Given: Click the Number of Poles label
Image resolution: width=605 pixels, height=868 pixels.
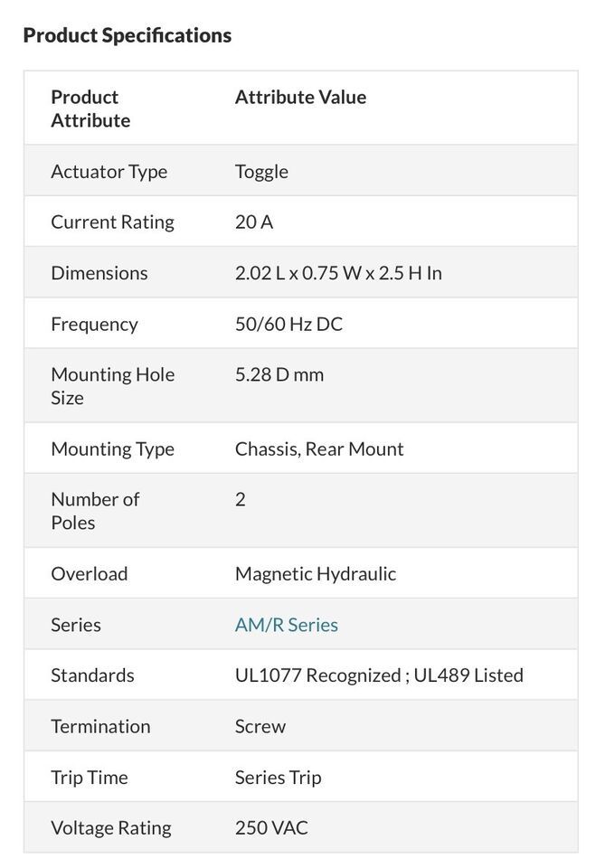Looking at the screenshot, I should coord(95,511).
